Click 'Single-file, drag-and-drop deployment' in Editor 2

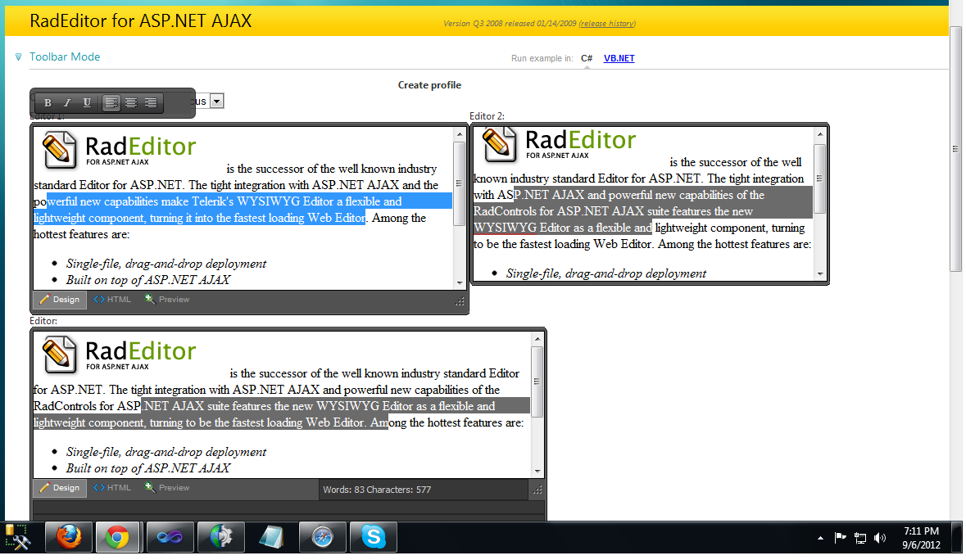(x=606, y=273)
